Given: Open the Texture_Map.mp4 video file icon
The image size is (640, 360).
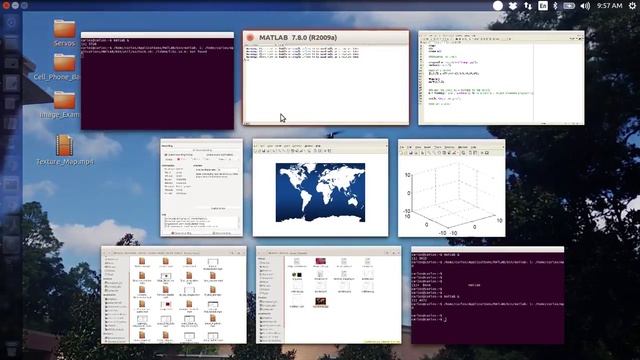Looking at the screenshot, I should (x=64, y=150).
